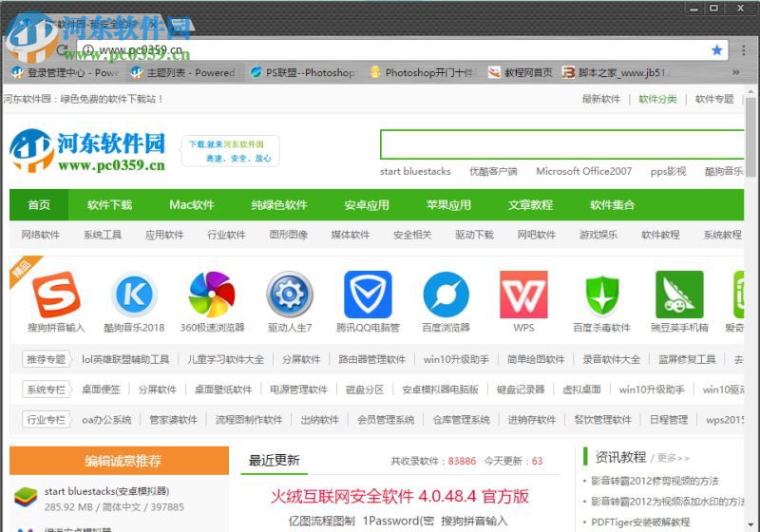Select the 文章教程 navigation tab
The width and height of the screenshot is (760, 532).
coord(530,205)
